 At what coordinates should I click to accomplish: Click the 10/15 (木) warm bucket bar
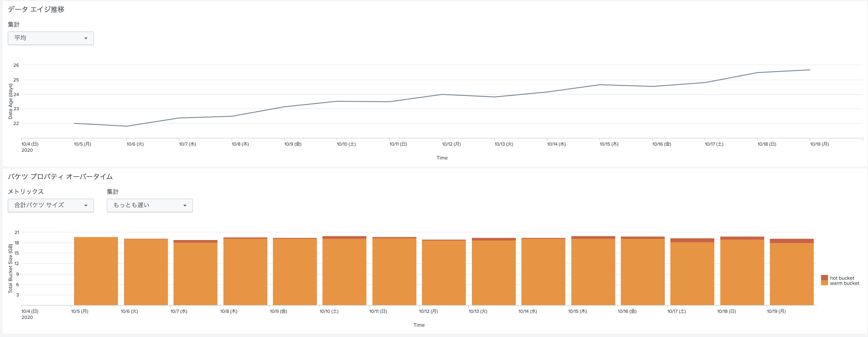tap(593, 271)
